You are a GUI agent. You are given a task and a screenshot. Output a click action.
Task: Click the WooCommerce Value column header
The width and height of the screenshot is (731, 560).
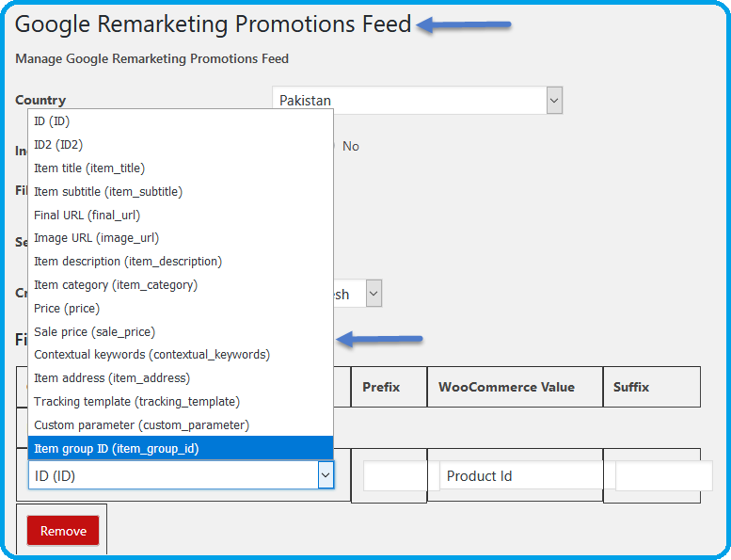506,387
